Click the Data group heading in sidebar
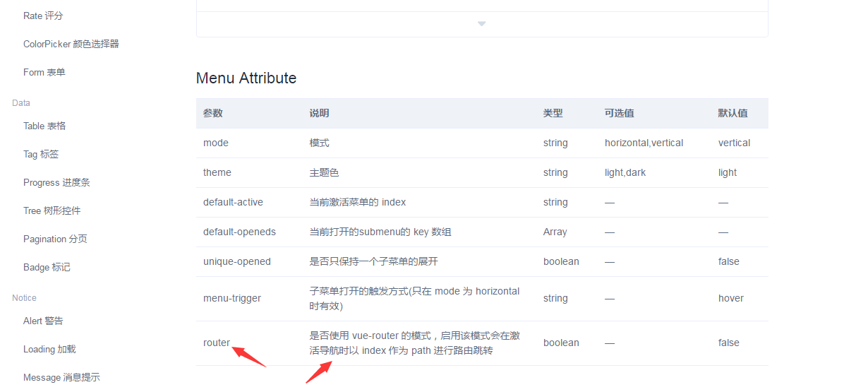 click(x=21, y=103)
